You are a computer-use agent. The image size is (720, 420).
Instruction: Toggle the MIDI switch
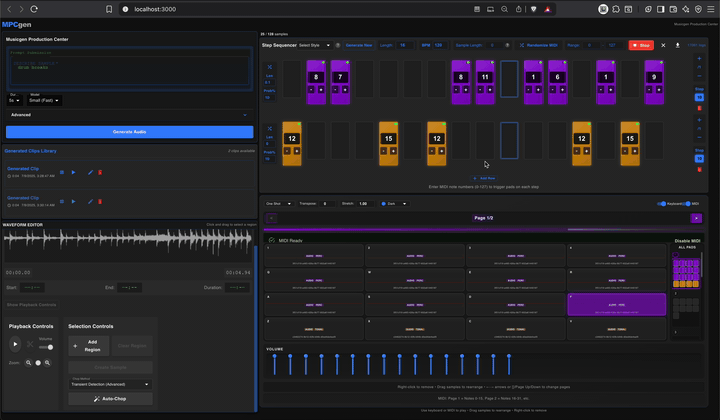686,203
